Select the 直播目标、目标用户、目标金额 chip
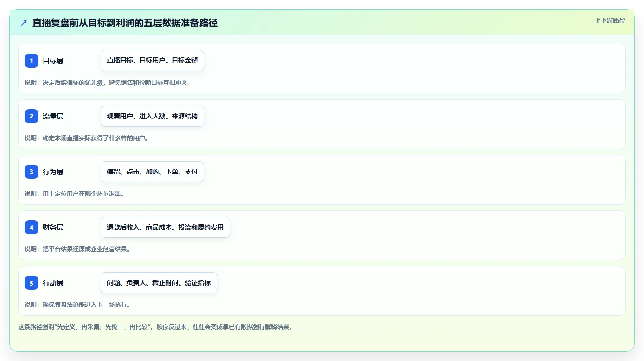644x361 pixels. 152,61
